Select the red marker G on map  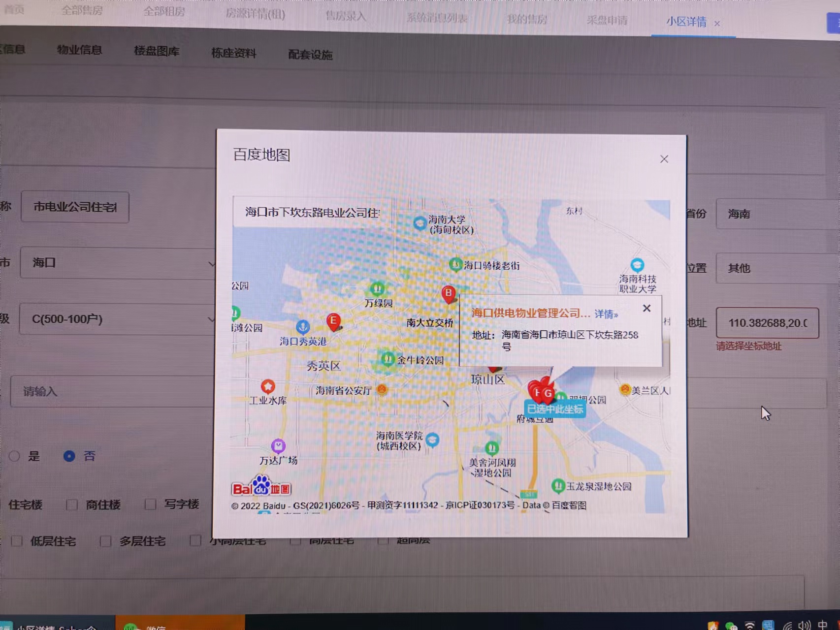[548, 393]
